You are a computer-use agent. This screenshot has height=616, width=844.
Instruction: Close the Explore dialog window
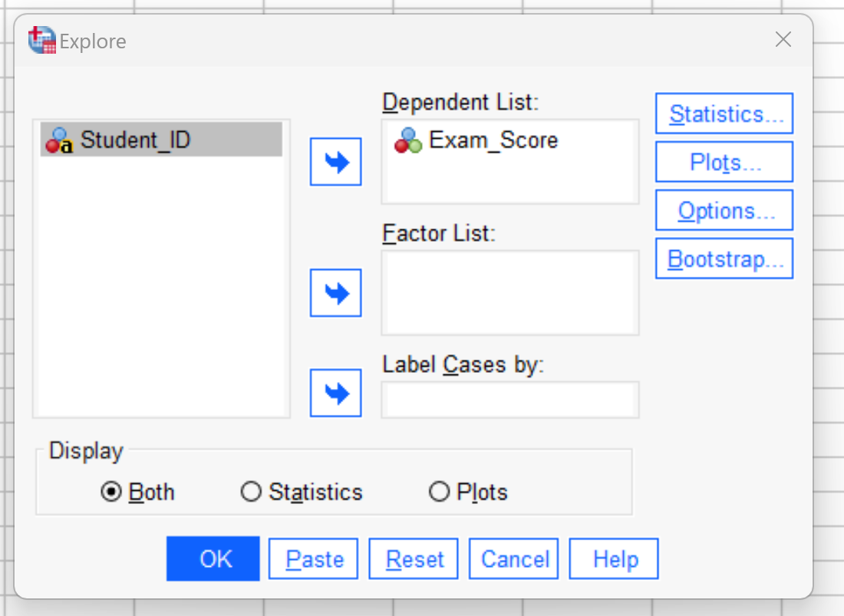pyautogui.click(x=783, y=39)
